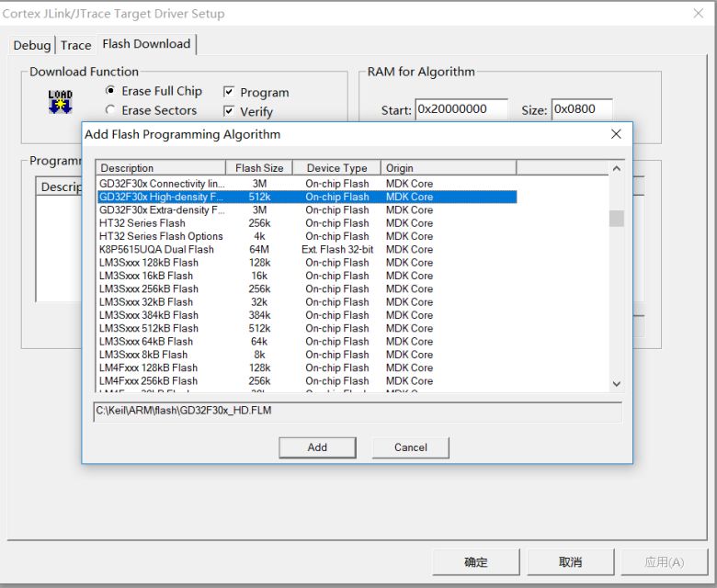Close the Add Flash Programming Algorithm dialog

(616, 134)
